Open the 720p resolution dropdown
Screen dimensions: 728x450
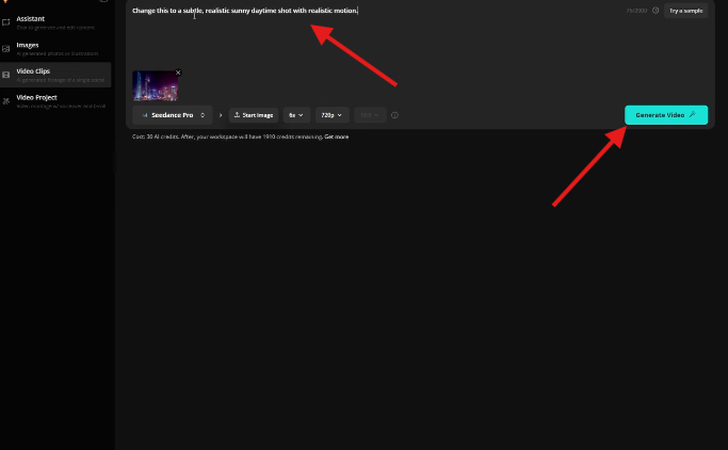pos(332,115)
